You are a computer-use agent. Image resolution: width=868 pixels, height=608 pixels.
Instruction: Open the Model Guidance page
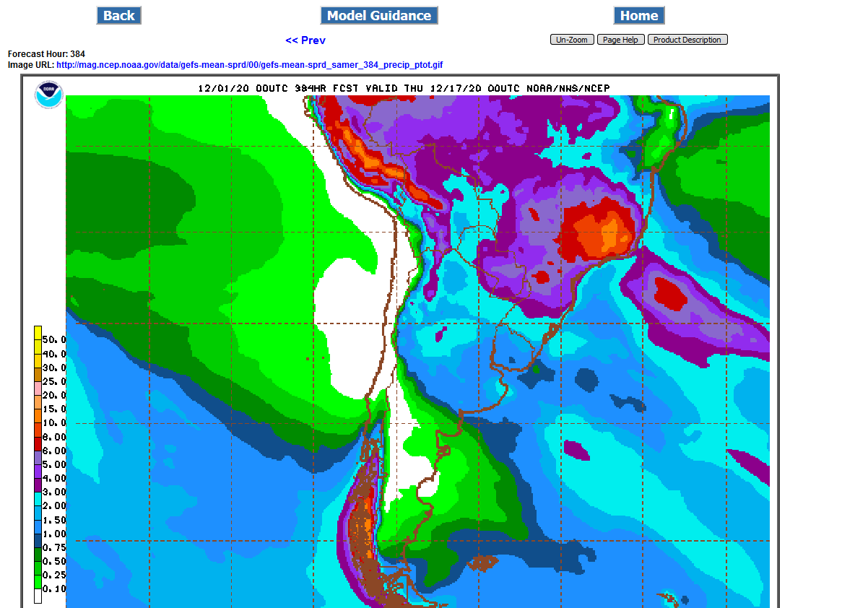[x=379, y=15]
